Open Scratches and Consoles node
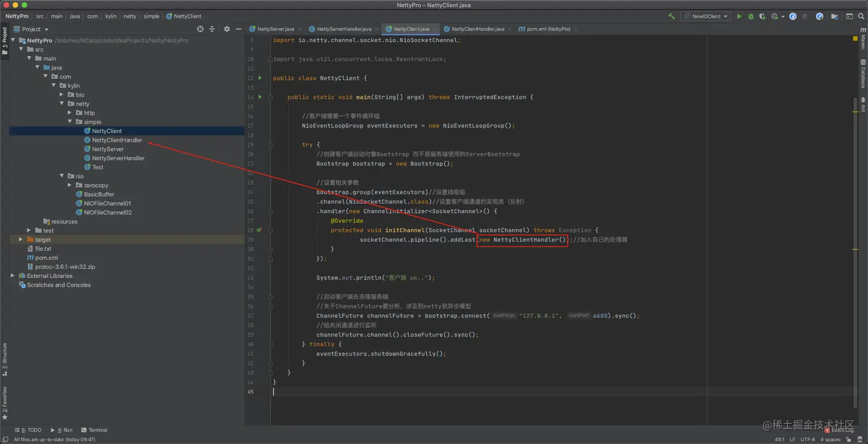The height and width of the screenshot is (444, 868). 59,285
